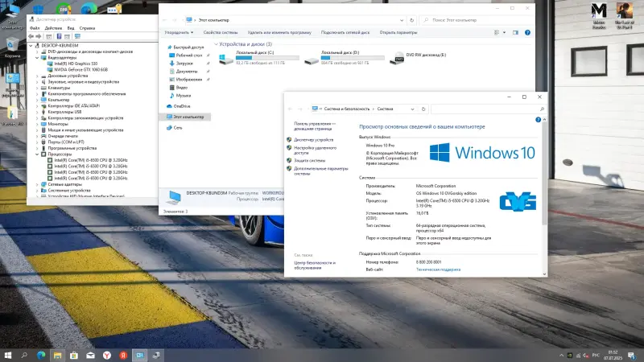The height and width of the screenshot is (362, 644).
Task: Click the refresh icon in Explorer address bar
Action: [x=411, y=20]
